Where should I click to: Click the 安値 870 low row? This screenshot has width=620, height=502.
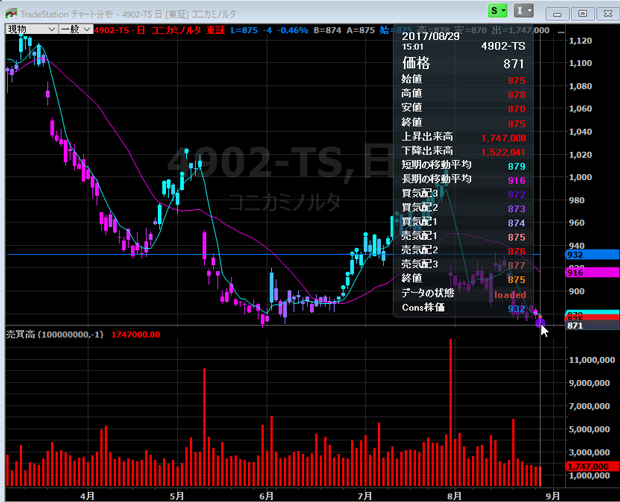pos(463,108)
